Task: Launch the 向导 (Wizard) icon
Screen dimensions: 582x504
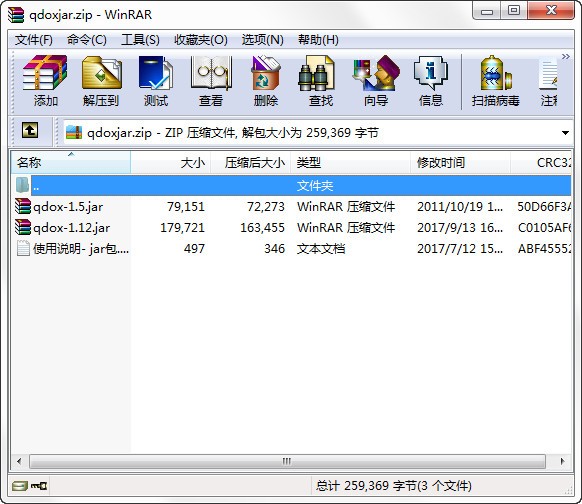Action: [376, 80]
